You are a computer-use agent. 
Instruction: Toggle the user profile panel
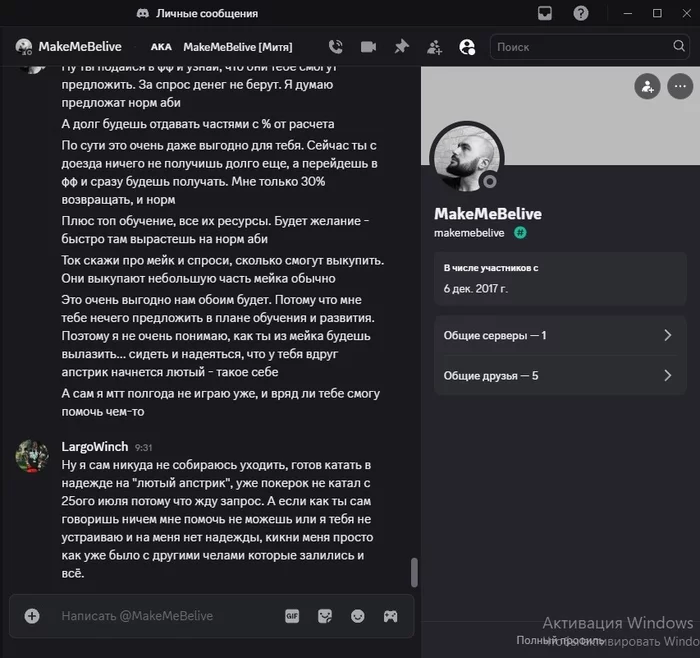[467, 47]
